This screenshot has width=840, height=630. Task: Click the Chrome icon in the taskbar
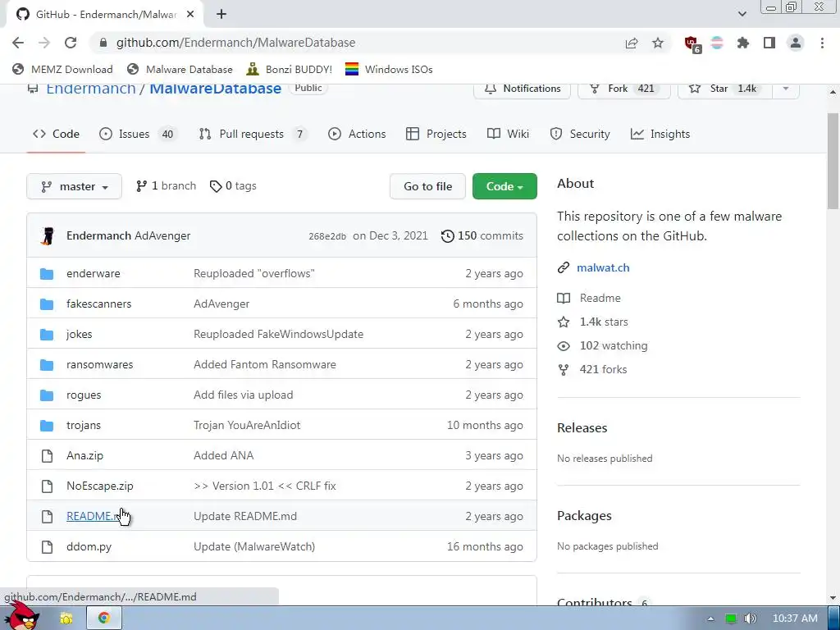click(104, 619)
